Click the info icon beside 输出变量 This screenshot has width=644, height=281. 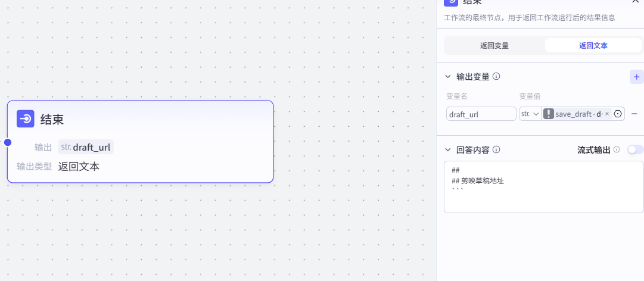point(496,77)
